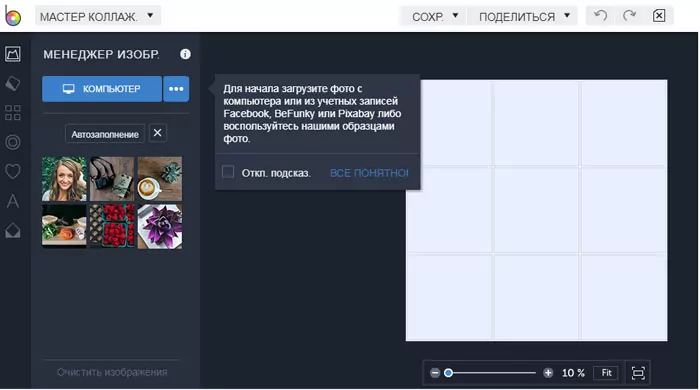Click the undo arrow icon
700x390 pixels.
[600, 16]
